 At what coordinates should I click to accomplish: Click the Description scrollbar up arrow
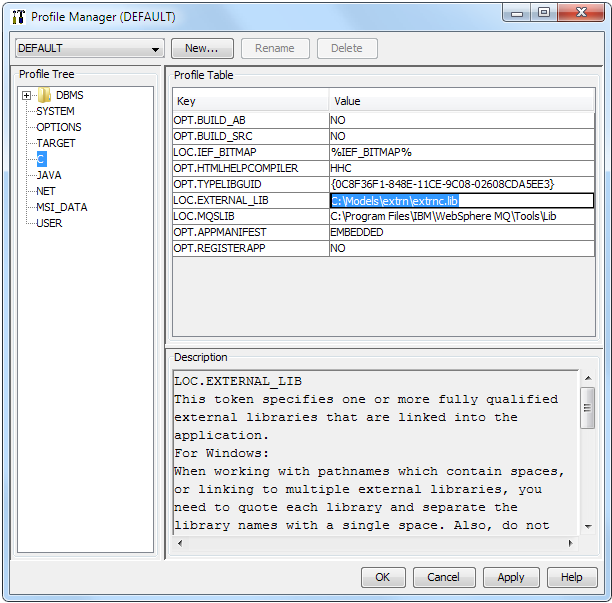[588, 378]
